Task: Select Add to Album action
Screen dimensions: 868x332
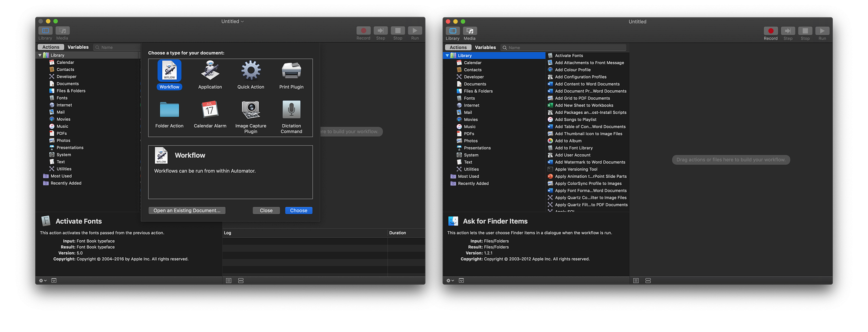Action: tap(568, 141)
